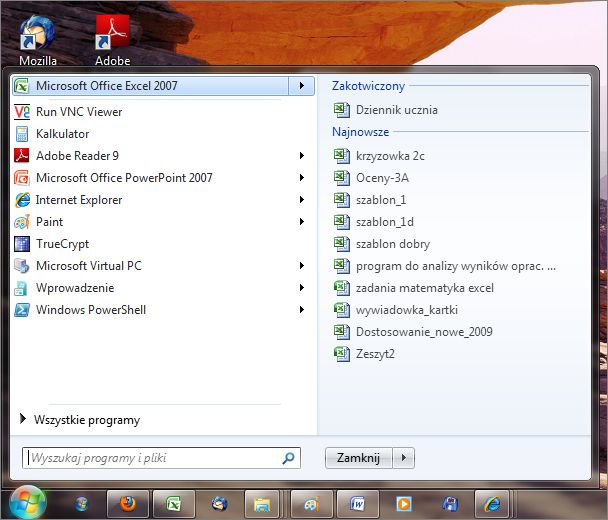Expand Microsoft Virtual PC submenu arrow
This screenshot has width=608, height=520.
[x=302, y=266]
